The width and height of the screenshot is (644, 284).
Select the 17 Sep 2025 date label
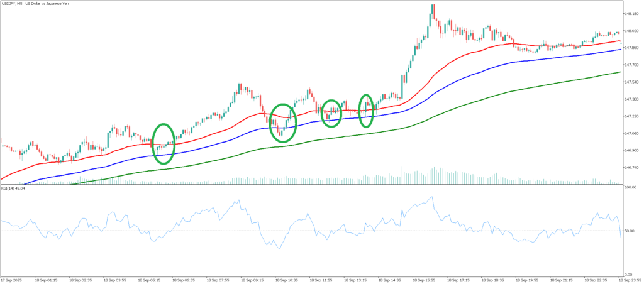13,280
